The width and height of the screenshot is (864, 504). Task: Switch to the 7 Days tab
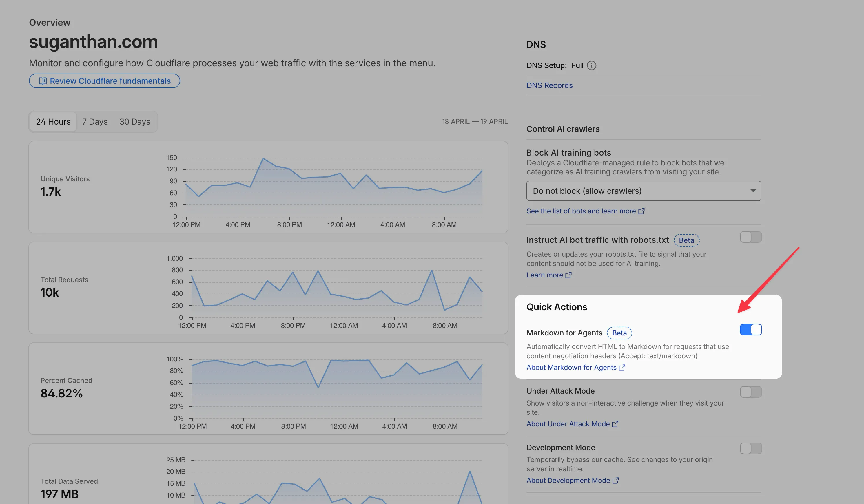click(95, 122)
